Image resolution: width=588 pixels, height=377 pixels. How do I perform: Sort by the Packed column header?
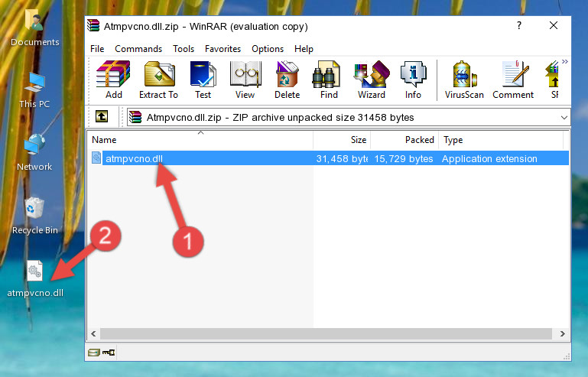(404, 140)
